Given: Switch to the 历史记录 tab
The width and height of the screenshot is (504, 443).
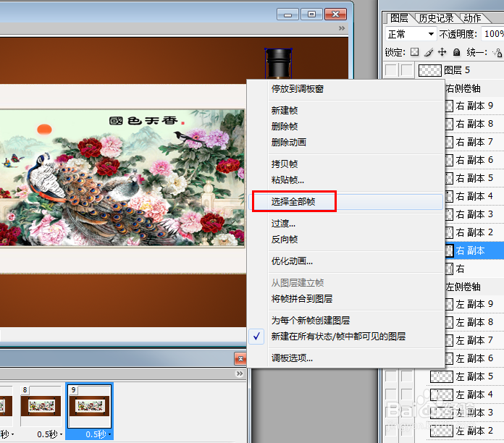Looking at the screenshot, I should (x=436, y=18).
